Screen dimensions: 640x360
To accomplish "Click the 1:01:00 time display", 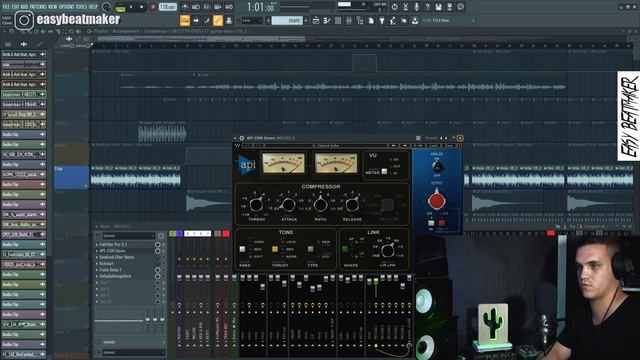I will (260, 7).
